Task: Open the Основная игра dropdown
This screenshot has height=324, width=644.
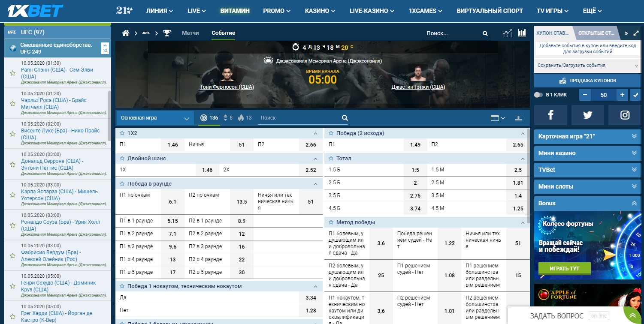Action: click(154, 118)
